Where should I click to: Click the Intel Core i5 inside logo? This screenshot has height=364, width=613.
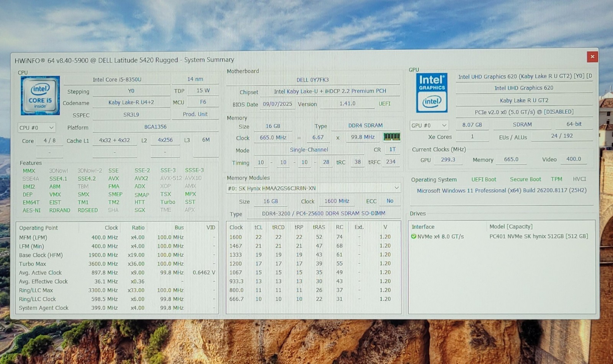40,95
